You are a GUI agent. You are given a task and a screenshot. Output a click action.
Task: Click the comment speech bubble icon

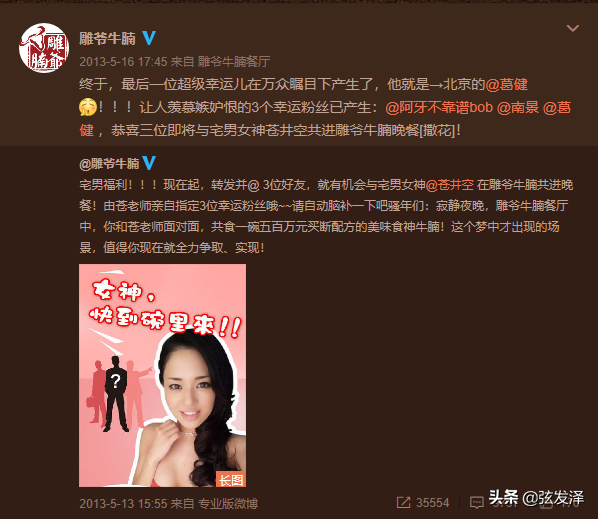pos(476,503)
